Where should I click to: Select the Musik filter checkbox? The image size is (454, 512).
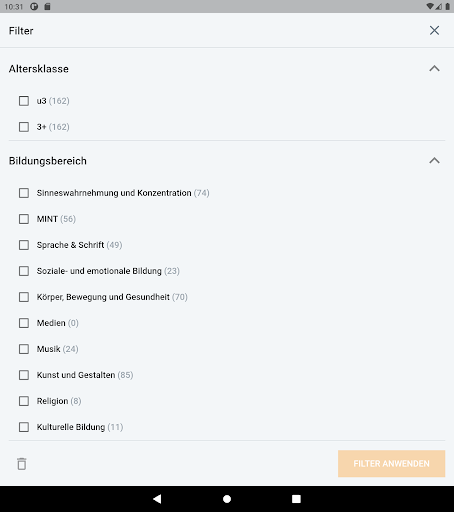click(24, 349)
